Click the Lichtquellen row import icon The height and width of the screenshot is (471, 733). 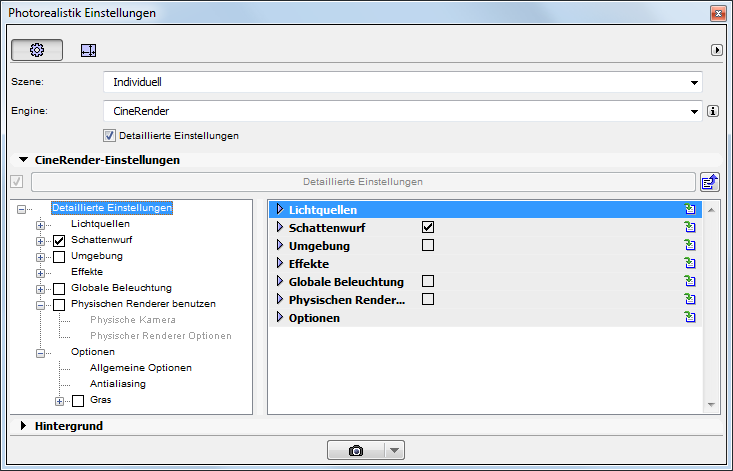[x=690, y=209]
